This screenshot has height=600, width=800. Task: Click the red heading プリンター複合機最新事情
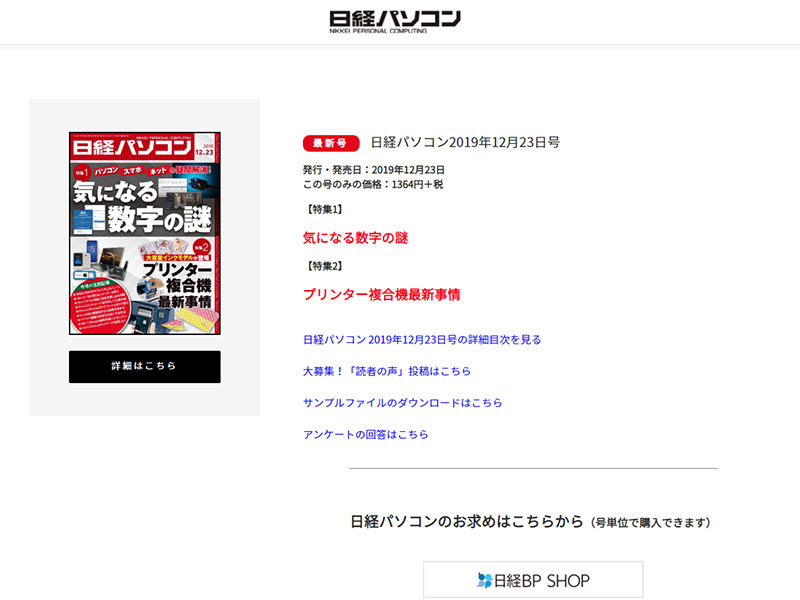(x=382, y=294)
